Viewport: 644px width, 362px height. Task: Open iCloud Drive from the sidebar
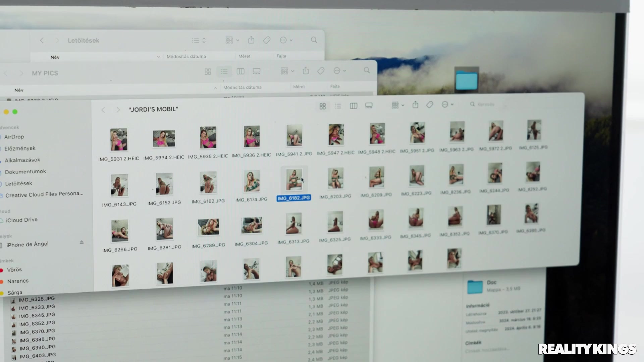21,220
